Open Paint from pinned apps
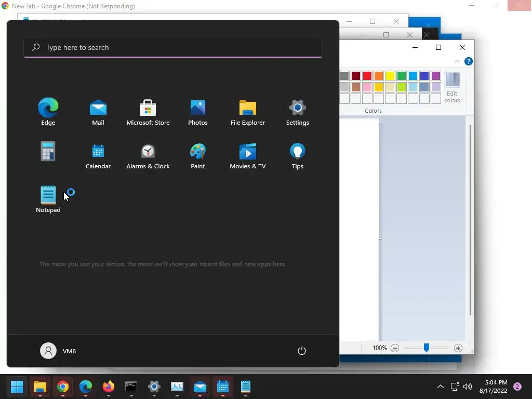 point(198,156)
